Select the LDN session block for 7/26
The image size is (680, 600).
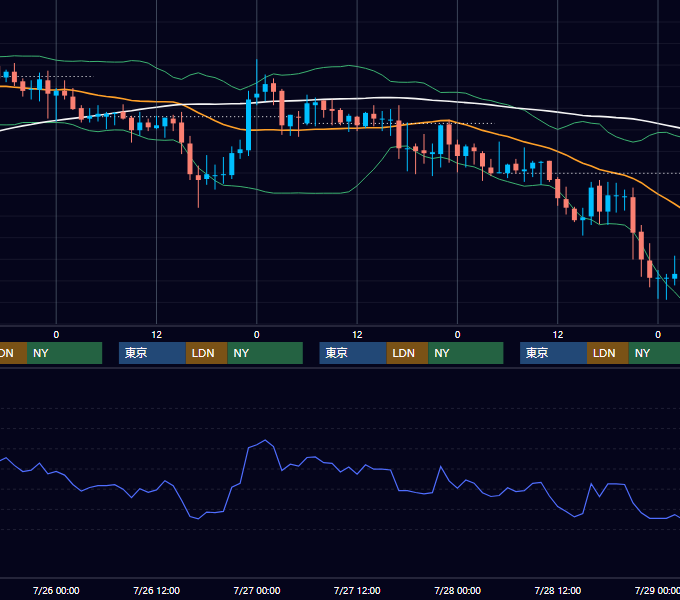point(206,353)
